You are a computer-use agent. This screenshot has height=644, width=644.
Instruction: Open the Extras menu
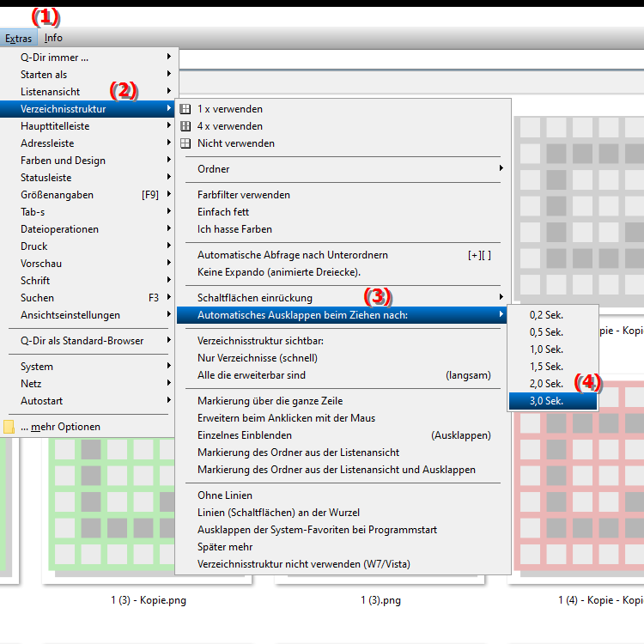[x=18, y=38]
